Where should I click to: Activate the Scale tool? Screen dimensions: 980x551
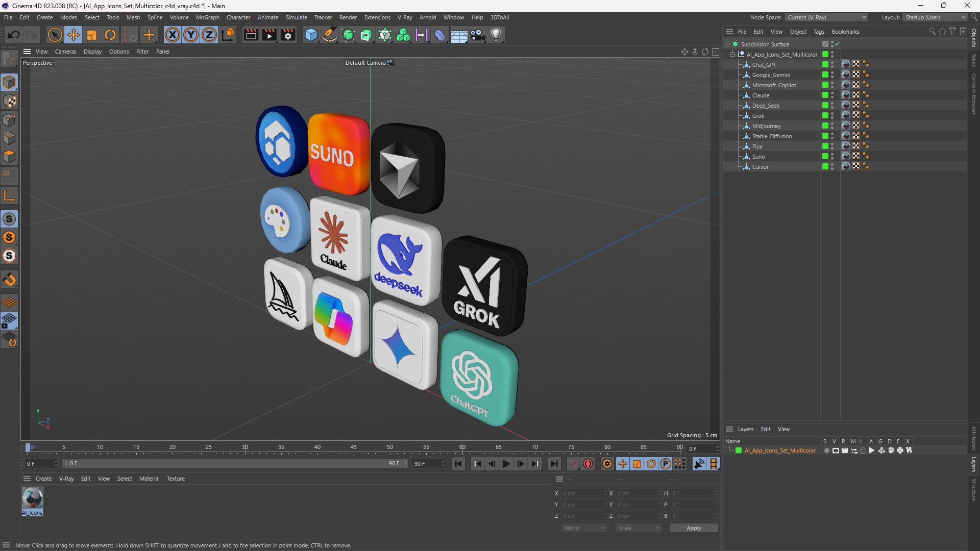pyautogui.click(x=92, y=35)
